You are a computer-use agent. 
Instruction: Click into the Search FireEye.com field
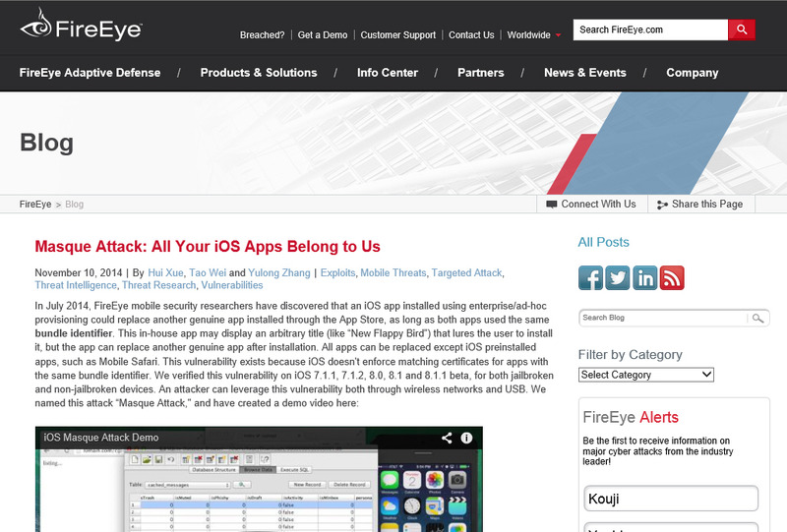650,30
